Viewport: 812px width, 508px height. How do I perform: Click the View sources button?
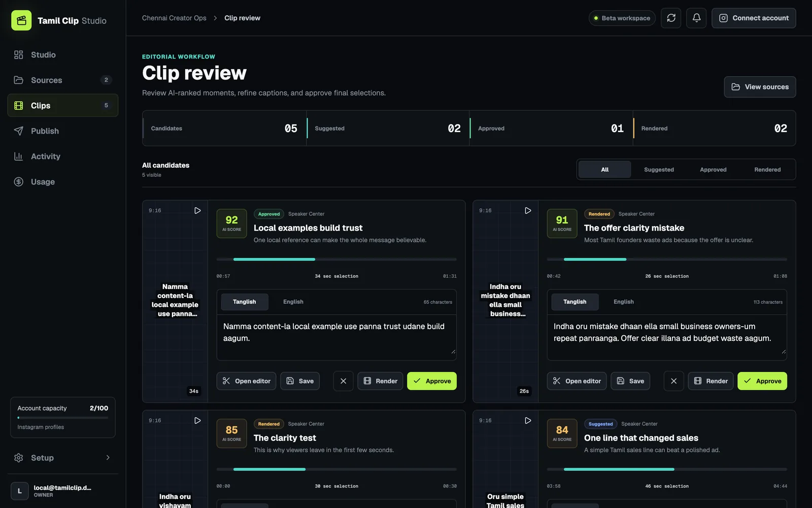[x=760, y=87]
